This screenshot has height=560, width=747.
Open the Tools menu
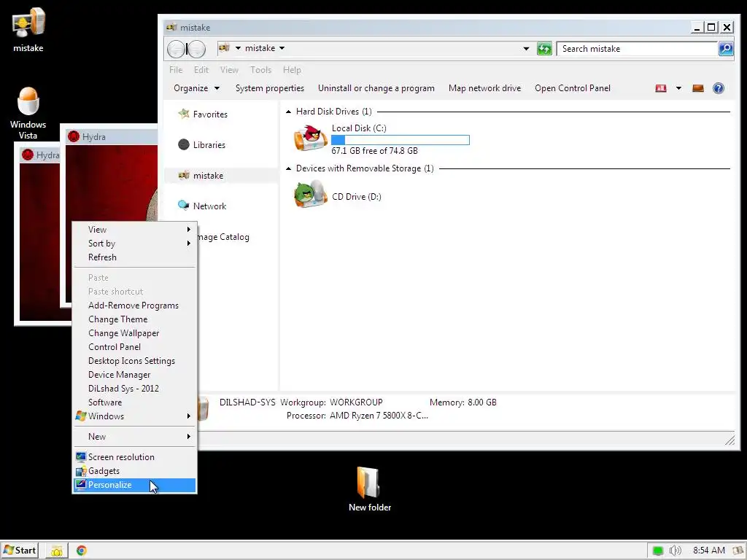pos(260,69)
